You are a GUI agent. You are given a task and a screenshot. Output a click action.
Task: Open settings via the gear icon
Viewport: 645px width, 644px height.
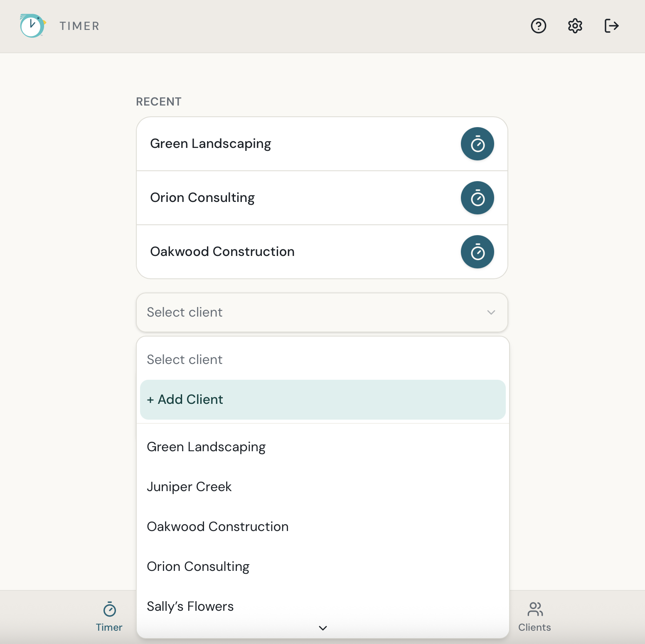[x=575, y=26]
